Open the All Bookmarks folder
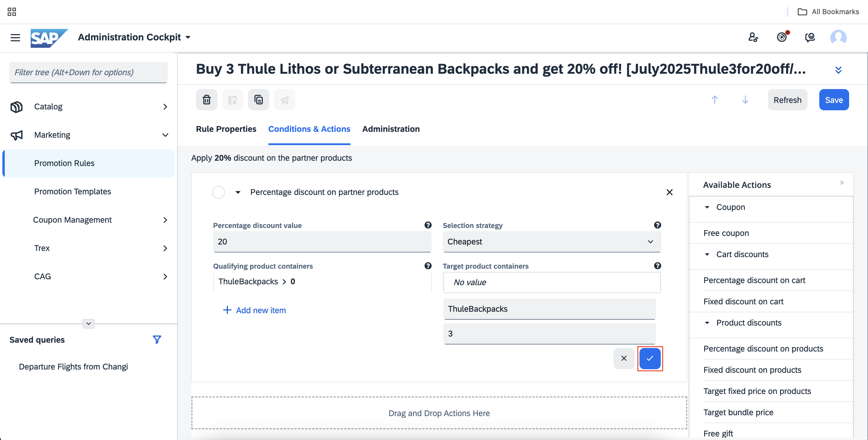This screenshot has height=440, width=868. pos(828,12)
